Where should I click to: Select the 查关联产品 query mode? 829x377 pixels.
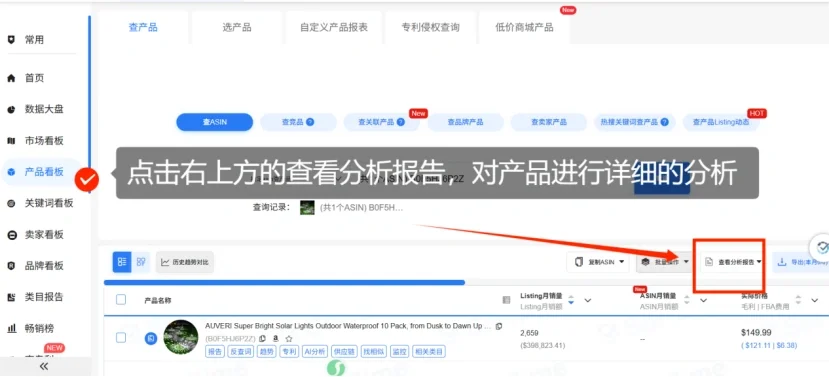pyautogui.click(x=381, y=122)
